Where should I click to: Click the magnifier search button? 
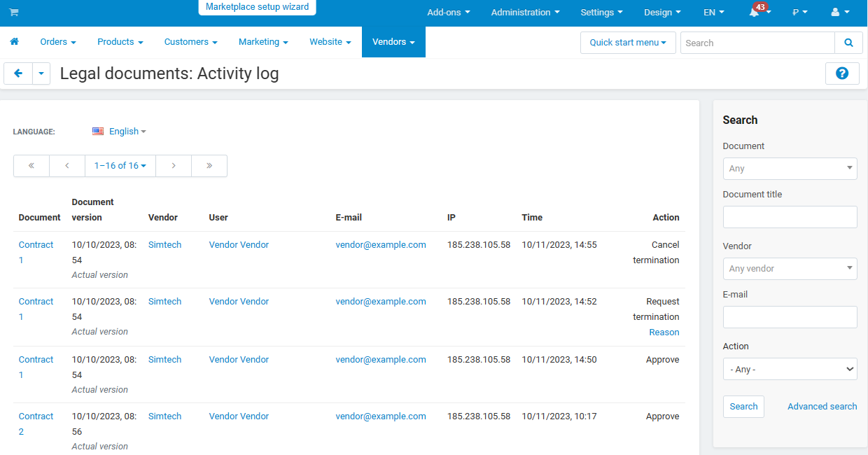[x=848, y=43]
